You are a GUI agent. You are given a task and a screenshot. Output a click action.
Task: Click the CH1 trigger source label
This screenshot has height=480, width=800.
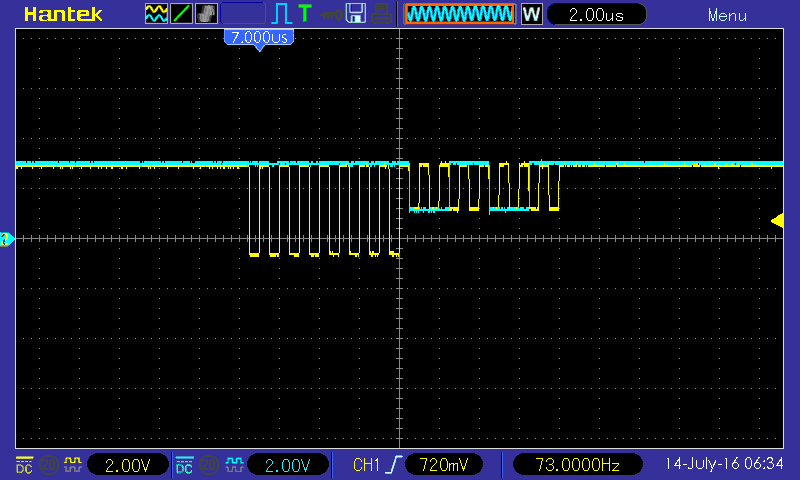point(366,465)
